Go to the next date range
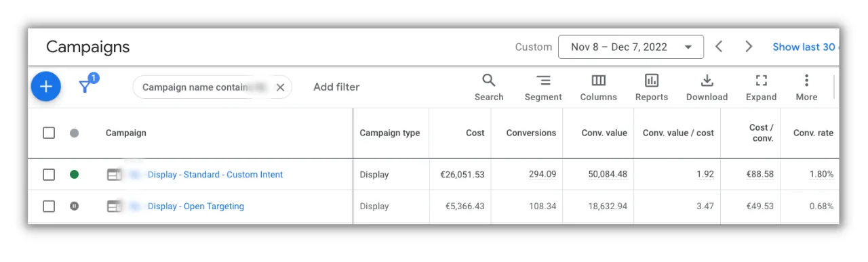The image size is (868, 262). coord(749,47)
